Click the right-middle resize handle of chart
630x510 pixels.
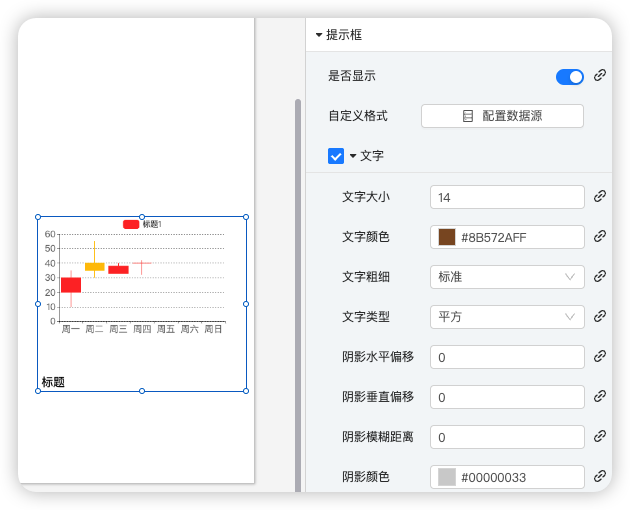[246, 304]
